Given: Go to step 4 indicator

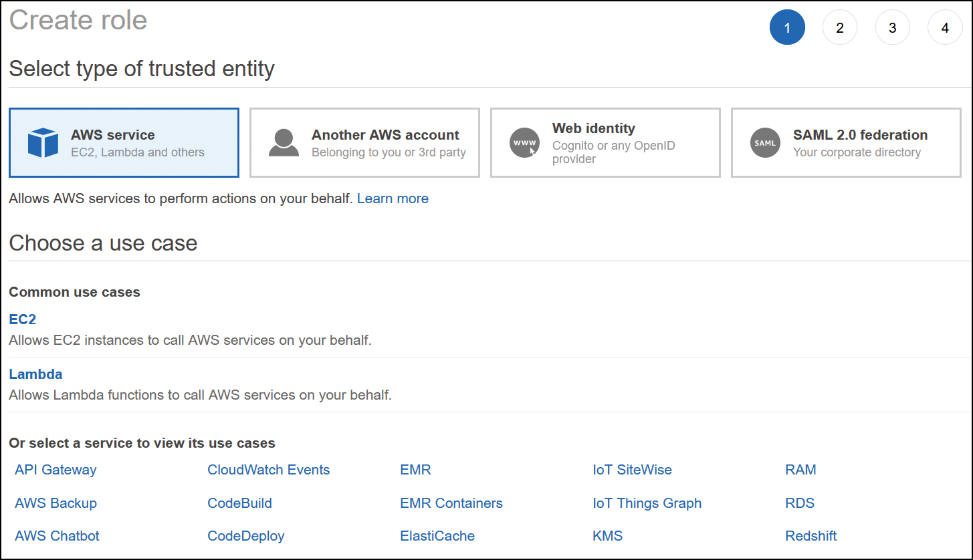Looking at the screenshot, I should [945, 27].
